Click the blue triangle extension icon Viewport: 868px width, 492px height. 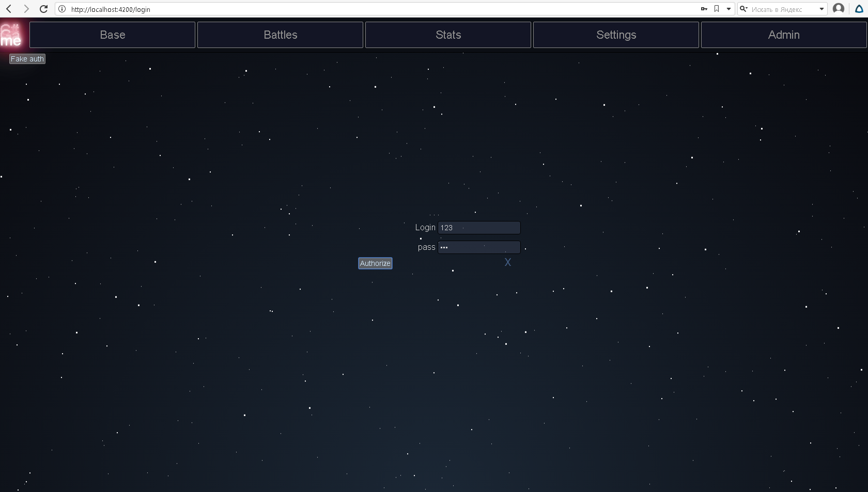coord(859,9)
